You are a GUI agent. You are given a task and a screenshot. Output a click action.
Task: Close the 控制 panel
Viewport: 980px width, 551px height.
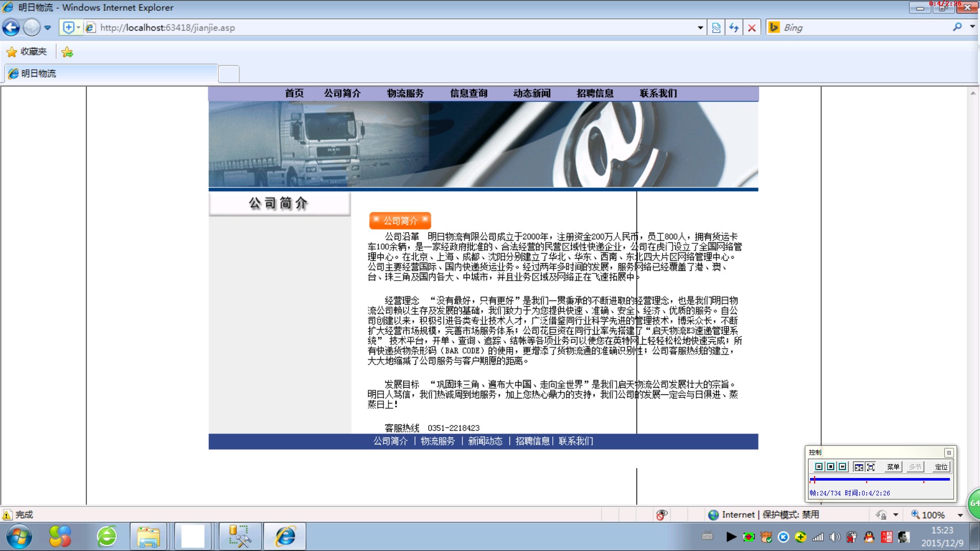949,453
